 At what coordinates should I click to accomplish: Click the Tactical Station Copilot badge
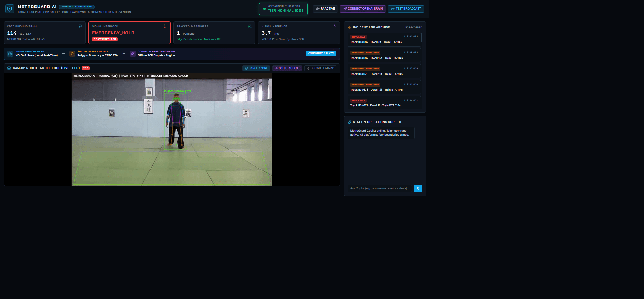point(76,7)
